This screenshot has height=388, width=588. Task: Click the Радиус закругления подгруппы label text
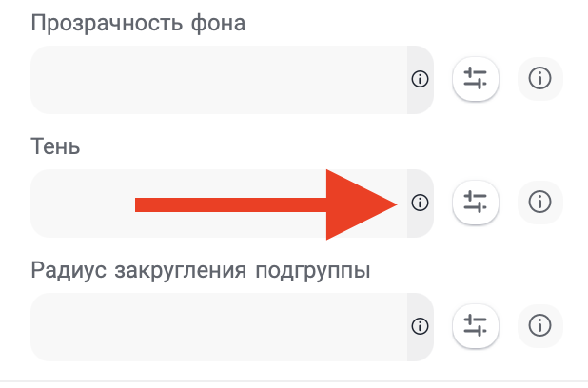tap(201, 270)
